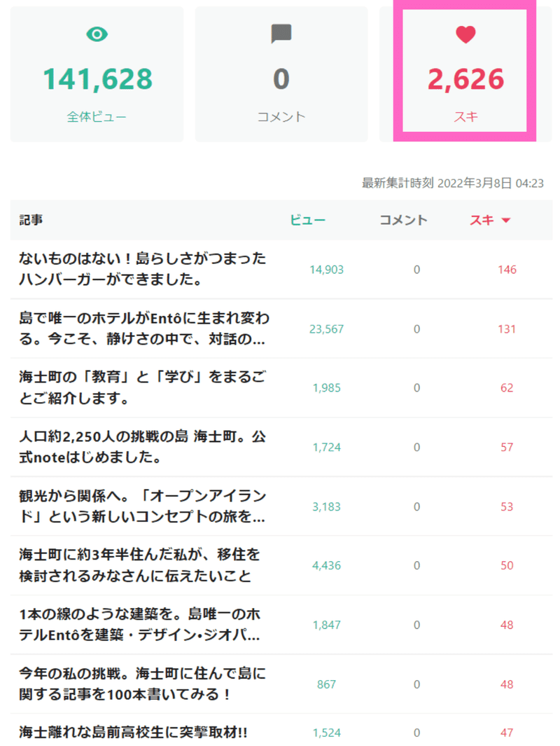Click the gray comment bubble icon
560x746 pixels.
281,34
